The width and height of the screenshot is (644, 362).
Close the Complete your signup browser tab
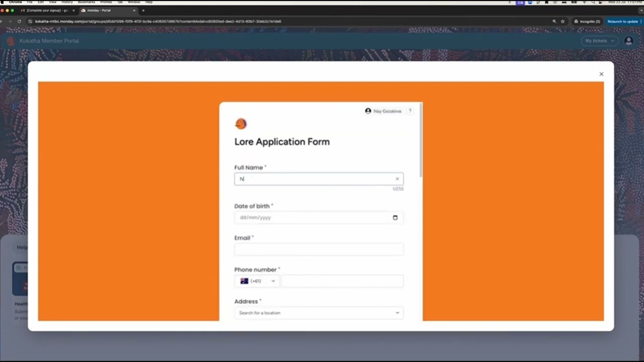tap(73, 10)
